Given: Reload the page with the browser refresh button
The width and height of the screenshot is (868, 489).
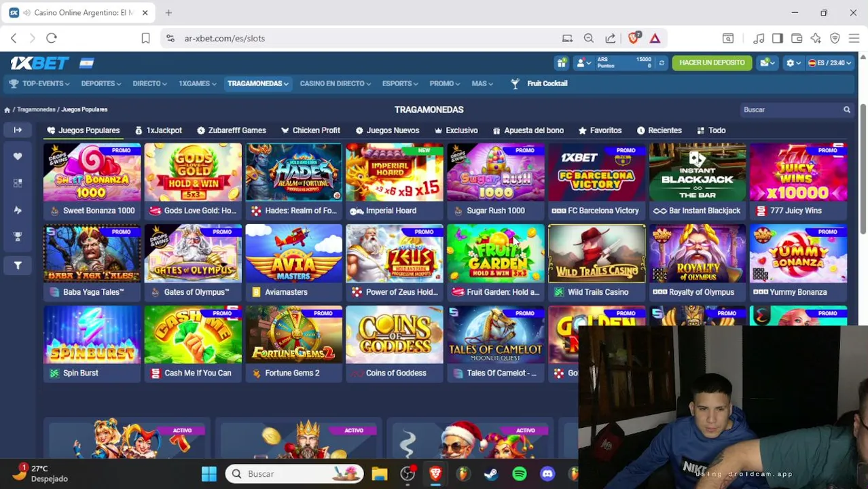Looking at the screenshot, I should click(52, 38).
